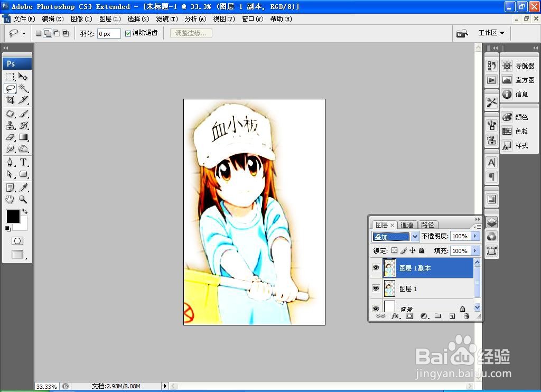Screen dimensions: 541x392
Task: Switch to the 路径 tab
Action: [x=428, y=225]
